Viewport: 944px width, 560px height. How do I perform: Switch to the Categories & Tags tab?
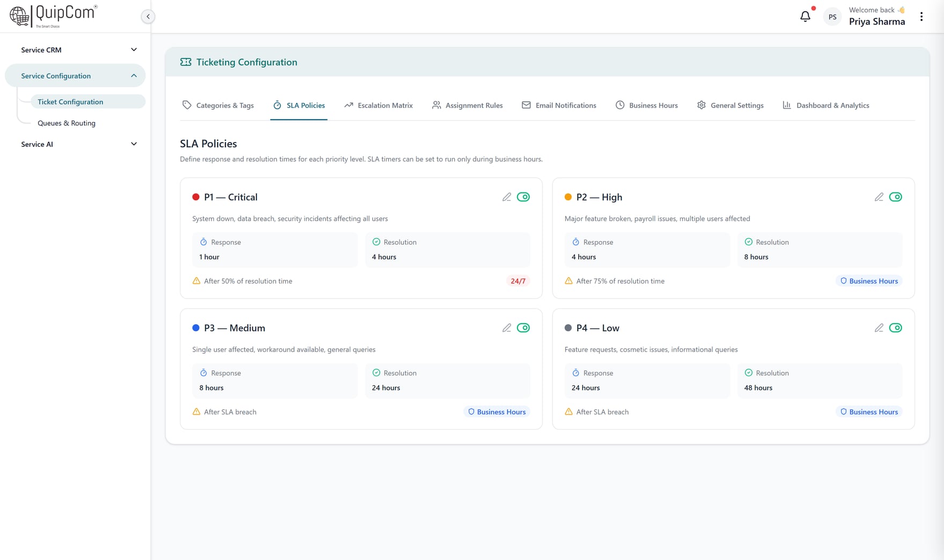click(218, 105)
